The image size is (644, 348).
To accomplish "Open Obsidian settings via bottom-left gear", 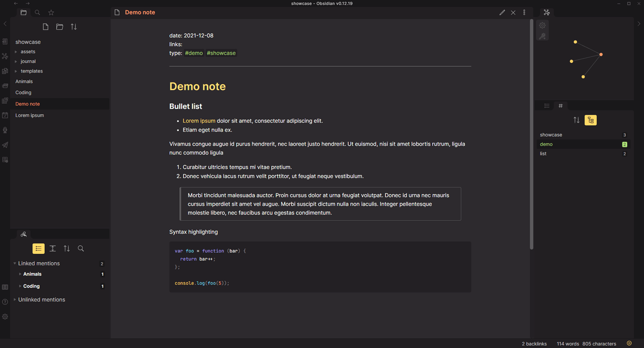I will coord(5,317).
